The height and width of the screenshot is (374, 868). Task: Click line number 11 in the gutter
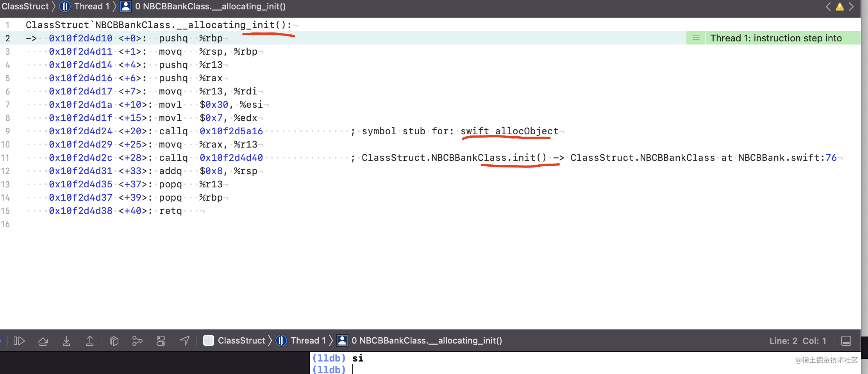(x=5, y=158)
